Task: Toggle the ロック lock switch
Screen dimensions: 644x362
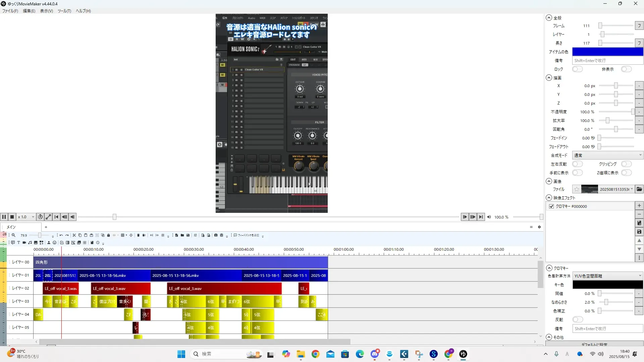Action: (x=577, y=69)
